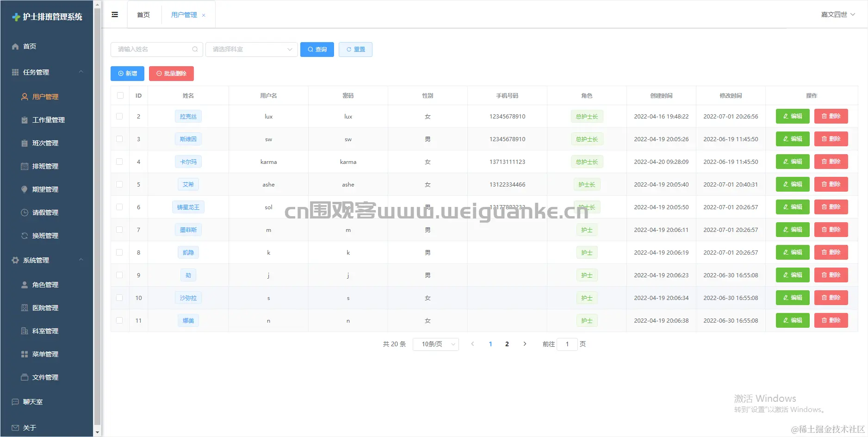Image resolution: width=868 pixels, height=437 pixels.
Task: Click 编辑 for the 拉克丝 row
Action: tap(793, 116)
